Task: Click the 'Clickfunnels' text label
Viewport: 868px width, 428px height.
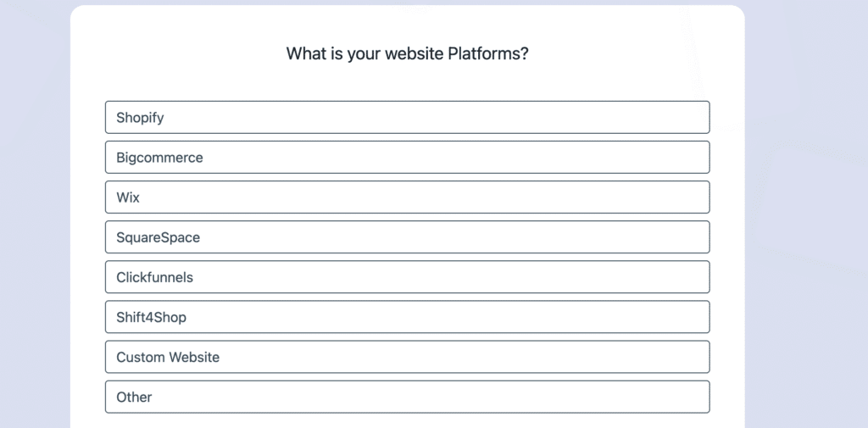Action: pos(154,277)
